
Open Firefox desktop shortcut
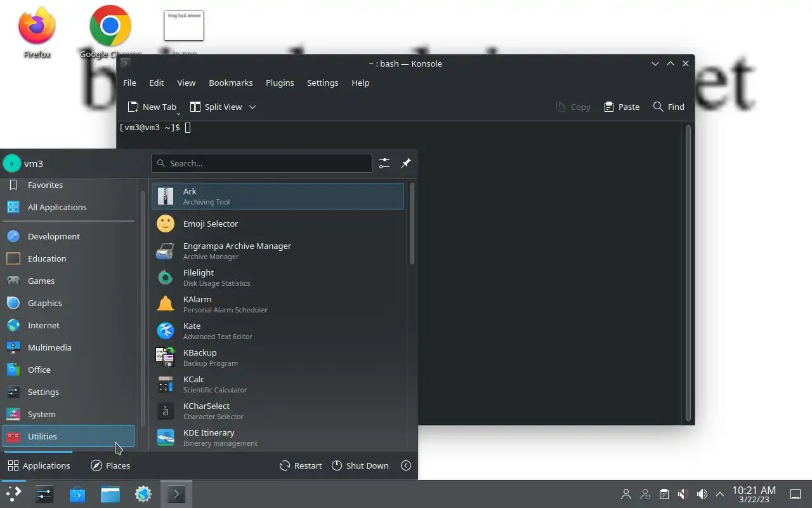(x=37, y=33)
